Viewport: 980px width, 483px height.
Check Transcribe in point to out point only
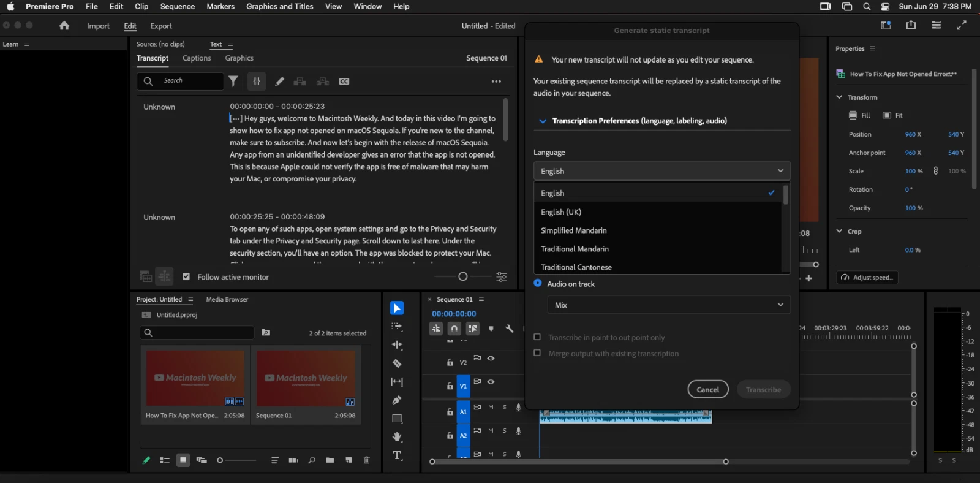(537, 337)
